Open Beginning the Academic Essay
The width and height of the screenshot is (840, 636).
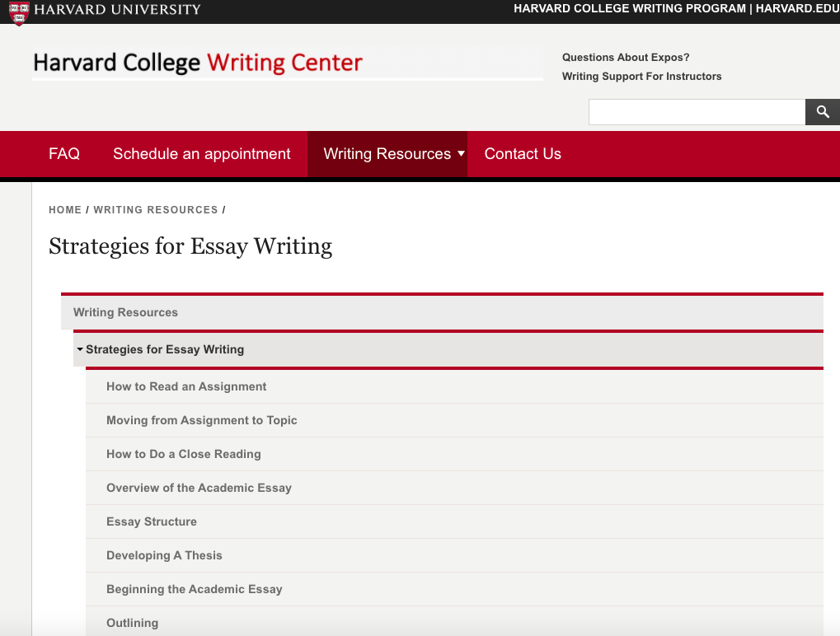pyautogui.click(x=454, y=589)
